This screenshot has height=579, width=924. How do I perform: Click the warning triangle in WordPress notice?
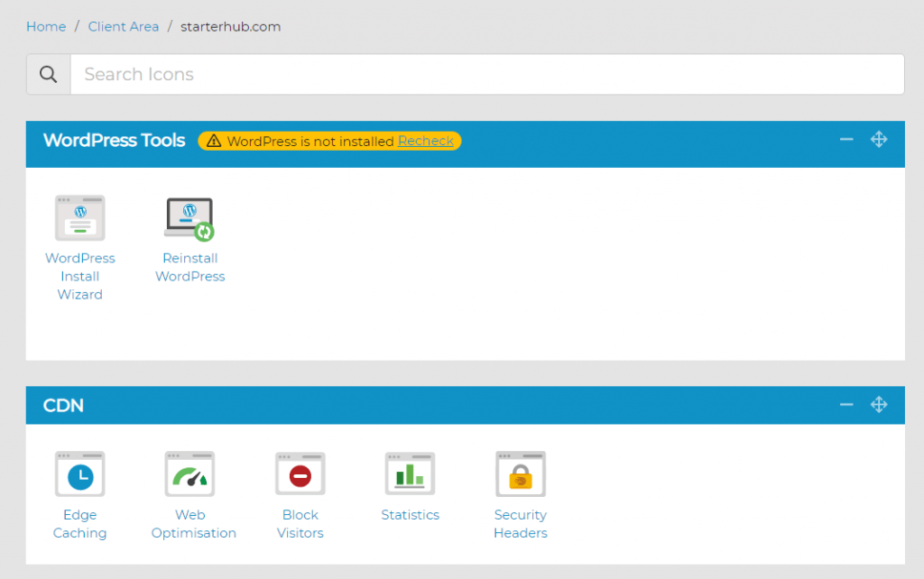(213, 141)
